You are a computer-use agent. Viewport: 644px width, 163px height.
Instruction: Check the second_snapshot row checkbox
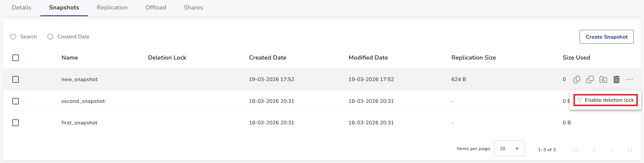(x=16, y=101)
